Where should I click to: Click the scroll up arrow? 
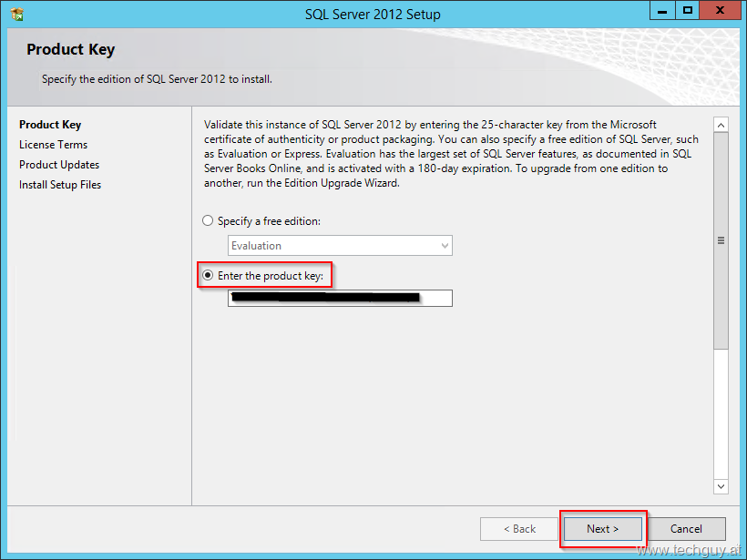[721, 125]
